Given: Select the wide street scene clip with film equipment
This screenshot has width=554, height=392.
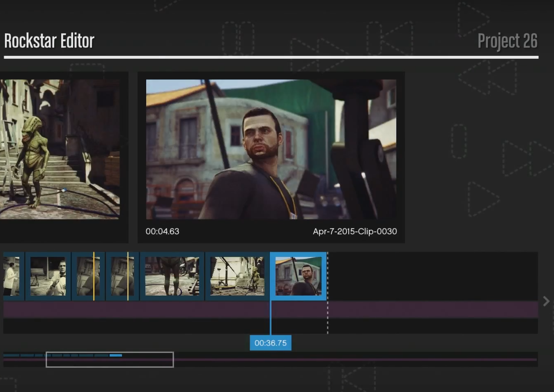Looking at the screenshot, I should click(x=237, y=276).
